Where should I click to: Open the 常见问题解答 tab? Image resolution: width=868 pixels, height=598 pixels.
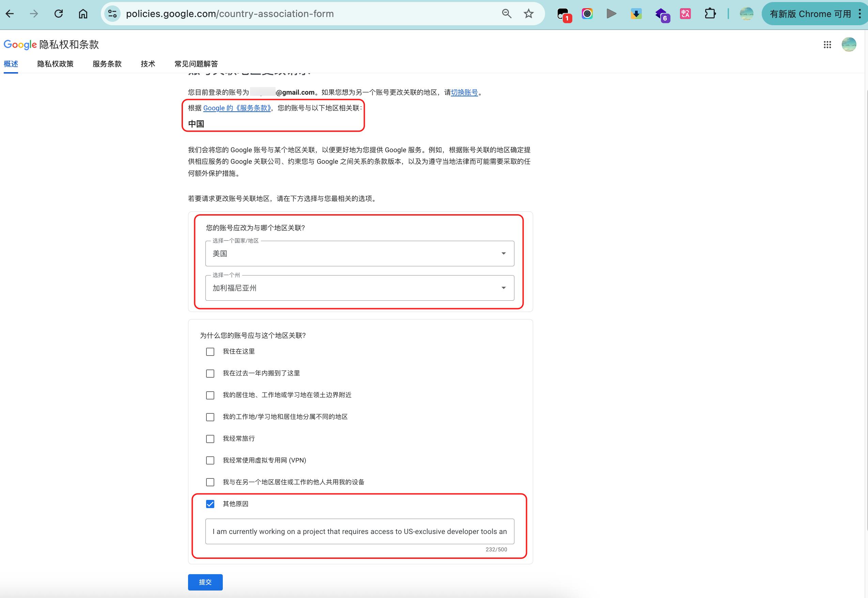pos(196,64)
